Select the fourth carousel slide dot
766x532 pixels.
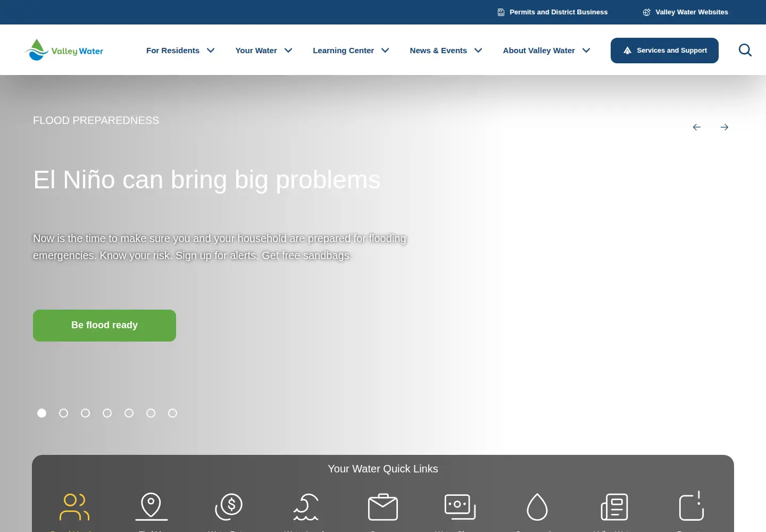point(107,413)
